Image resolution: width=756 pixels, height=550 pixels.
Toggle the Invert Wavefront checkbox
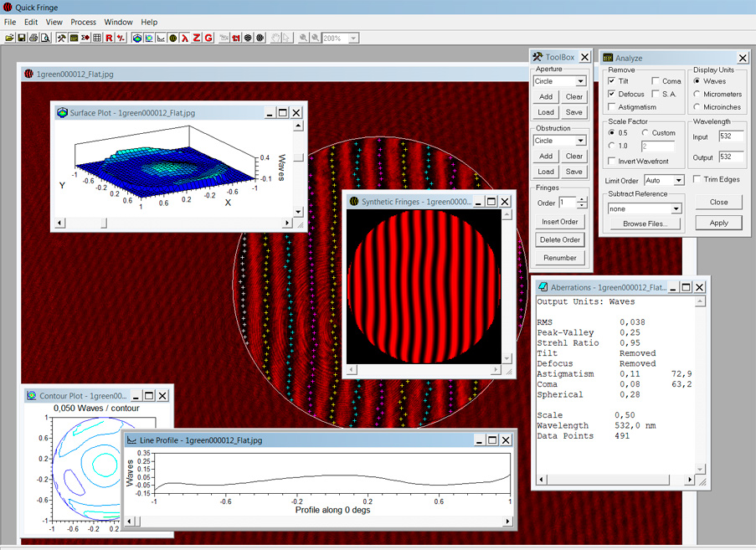(611, 161)
